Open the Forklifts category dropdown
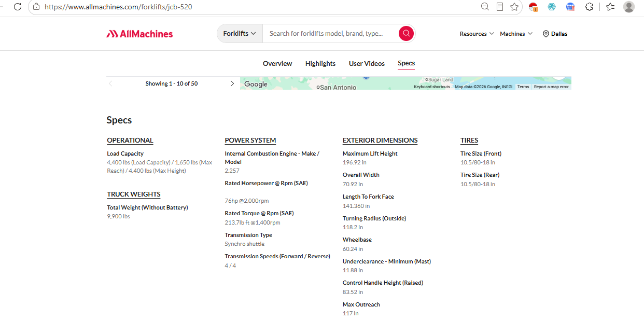 point(240,33)
